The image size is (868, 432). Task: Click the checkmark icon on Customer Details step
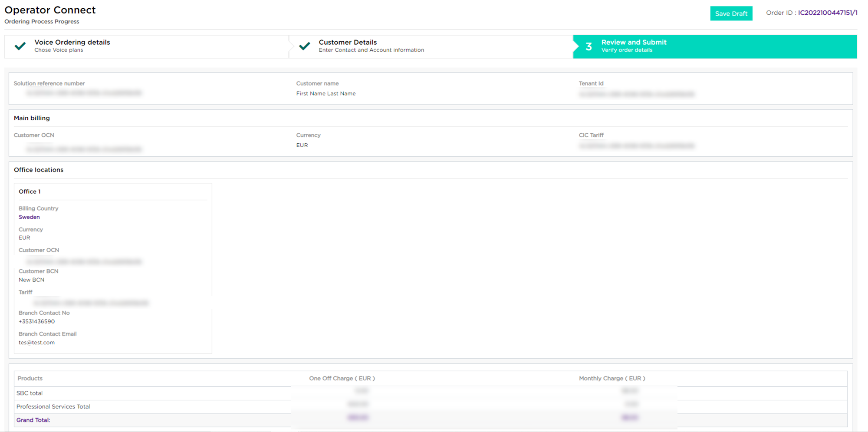tap(305, 46)
